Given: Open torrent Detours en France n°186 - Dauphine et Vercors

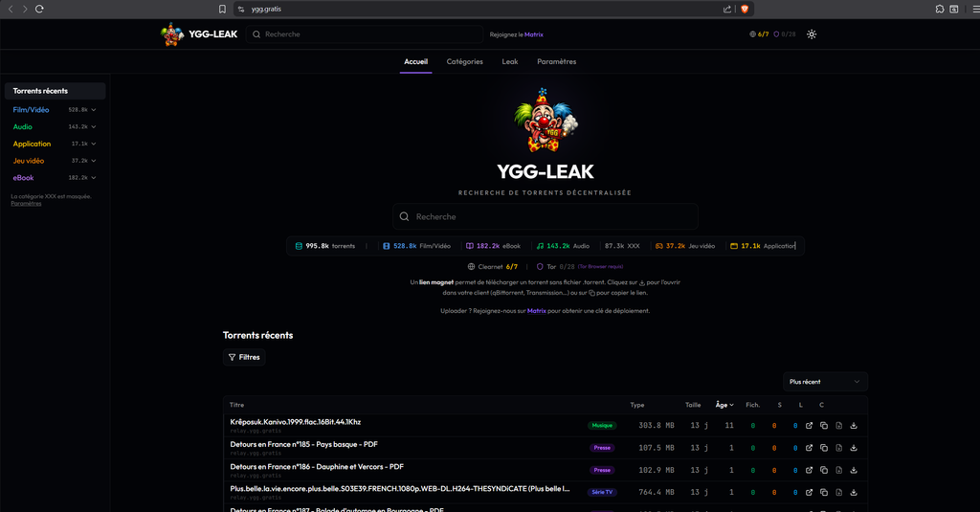Looking at the screenshot, I should click(317, 467).
